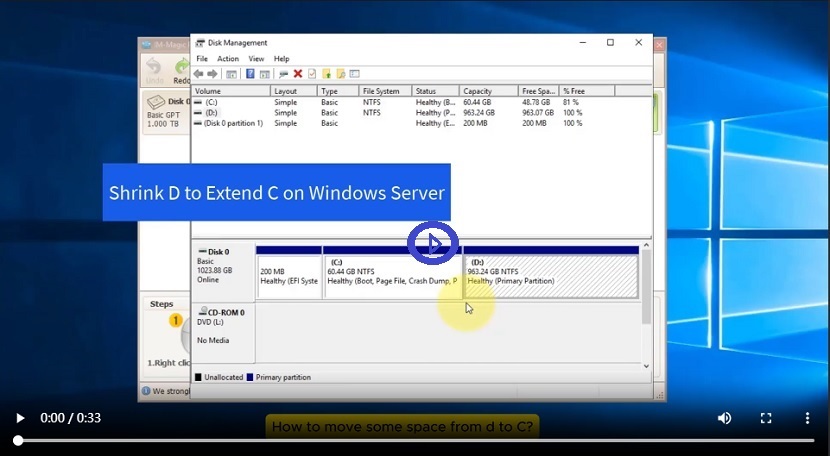Click the disk pane vertical scrollbar thumb
This screenshot has height=456, width=830.
(x=646, y=287)
